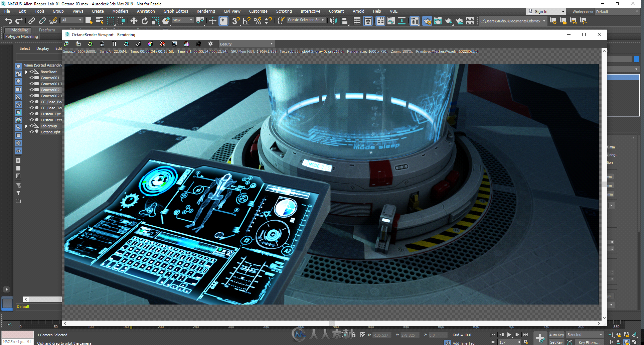This screenshot has height=345, width=644.
Task: Click the Octane viewport horizontal scrollbar
Action: [x=332, y=323]
